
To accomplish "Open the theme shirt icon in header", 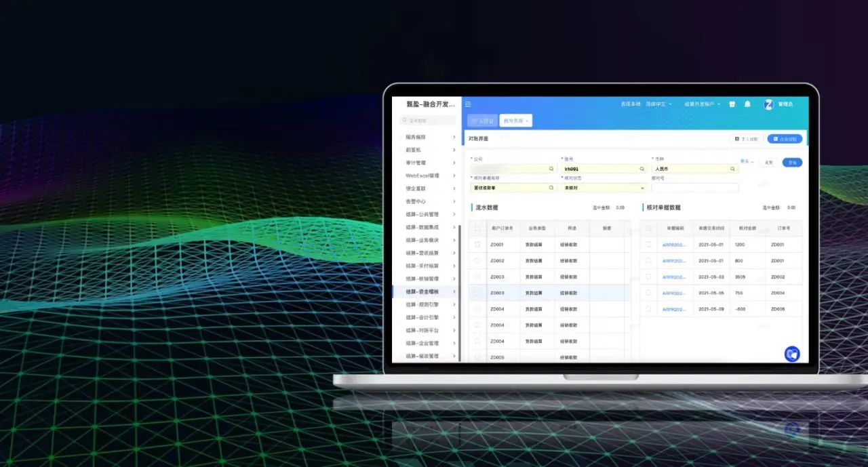I will pyautogui.click(x=732, y=104).
